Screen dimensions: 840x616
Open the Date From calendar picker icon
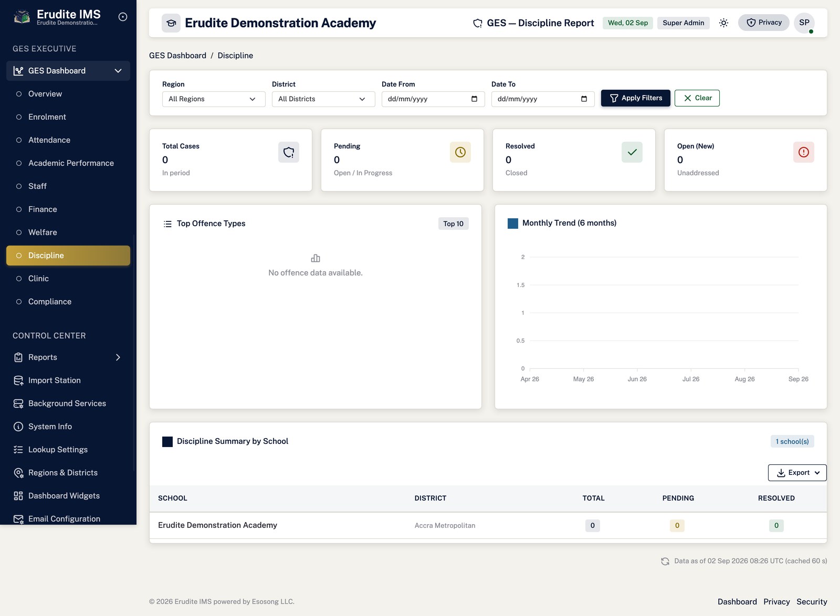[475, 99]
